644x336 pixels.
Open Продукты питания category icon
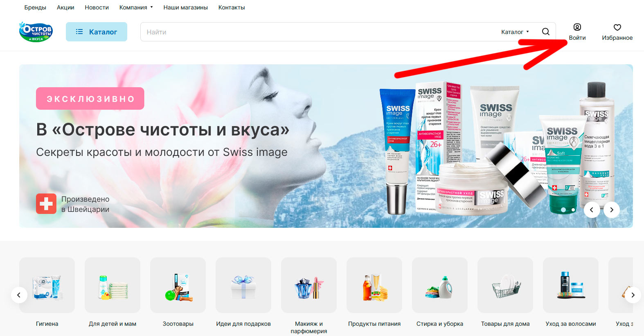pyautogui.click(x=374, y=285)
